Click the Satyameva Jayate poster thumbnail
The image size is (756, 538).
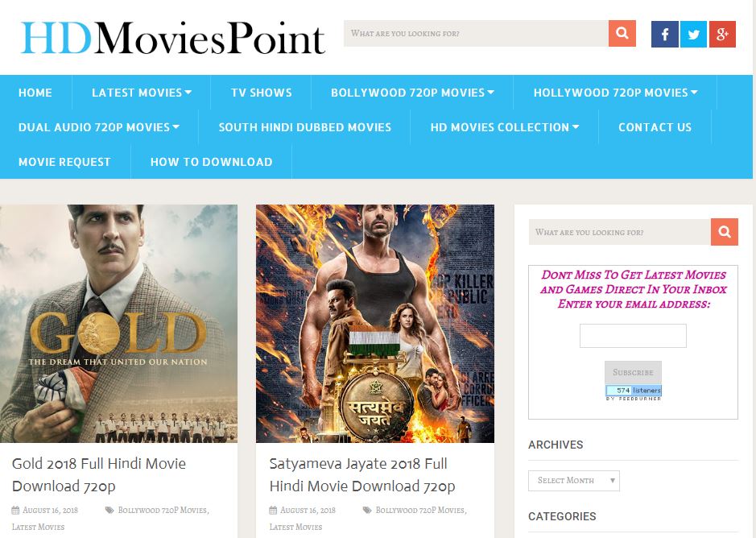pos(374,323)
